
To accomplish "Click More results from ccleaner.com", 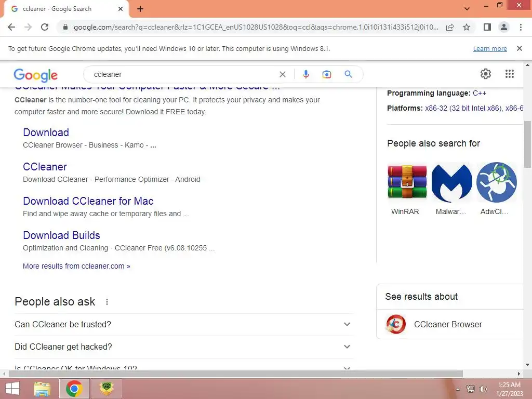I will point(76,266).
